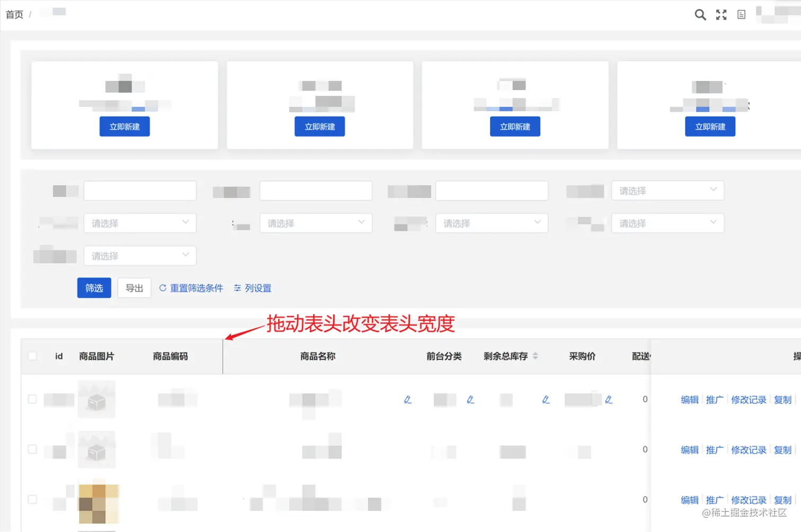This screenshot has width=801, height=532.
Task: Click the product thumbnail image in the third row
Action: (97, 503)
